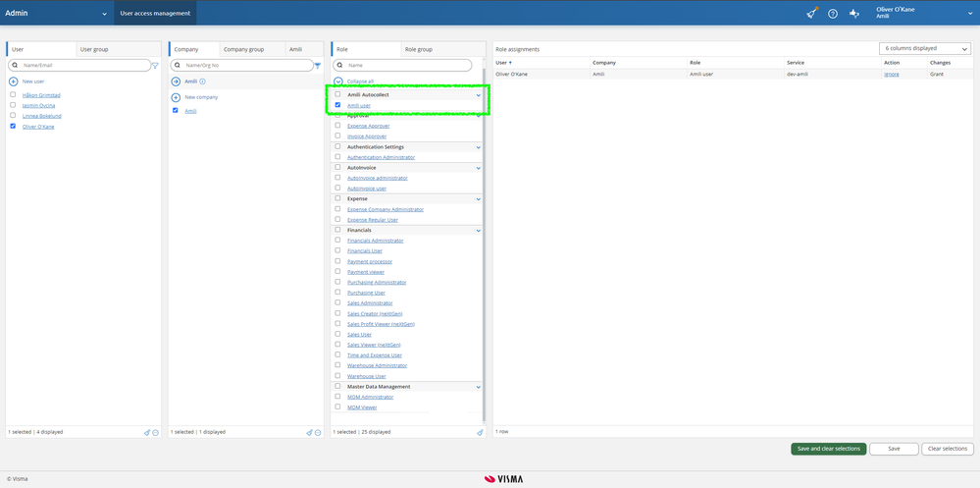Check the Expense Approver role checkbox
980x488 pixels.
[x=338, y=125]
